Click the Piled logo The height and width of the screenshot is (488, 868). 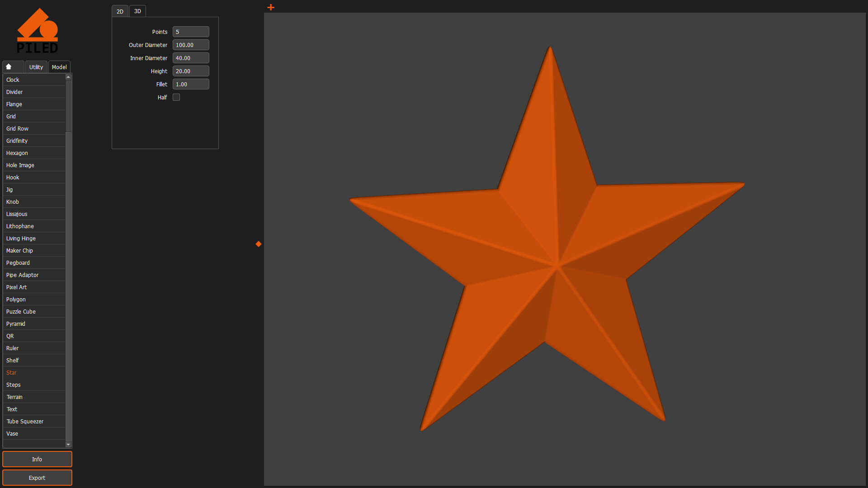[x=38, y=31]
